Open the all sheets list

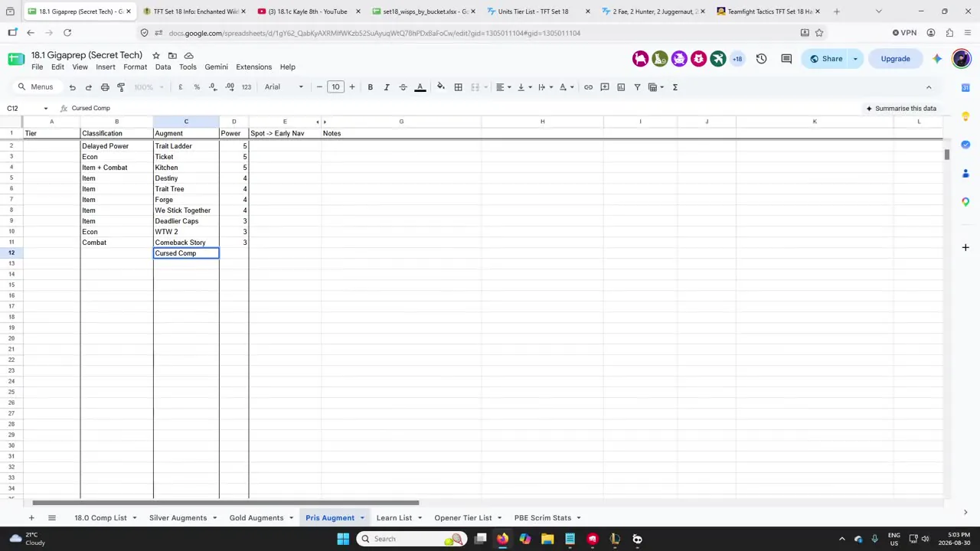pos(52,518)
